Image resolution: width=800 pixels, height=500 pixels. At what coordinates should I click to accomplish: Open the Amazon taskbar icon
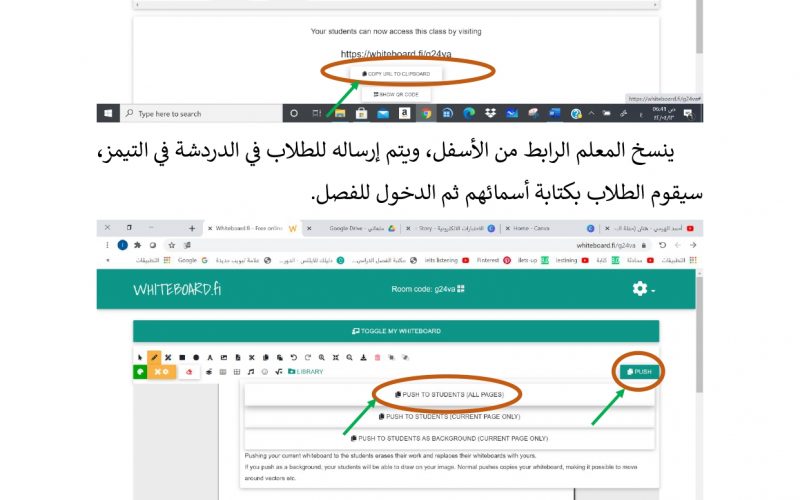(405, 113)
